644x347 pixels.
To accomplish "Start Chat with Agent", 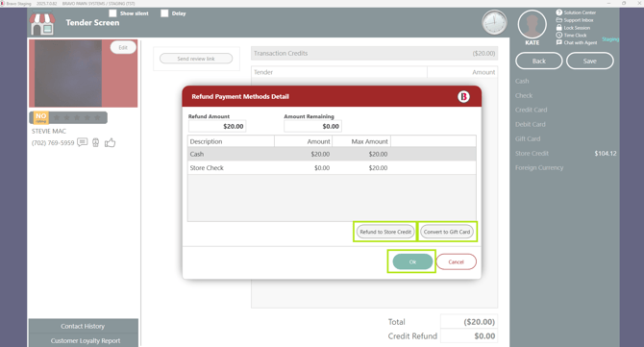I will [x=580, y=42].
